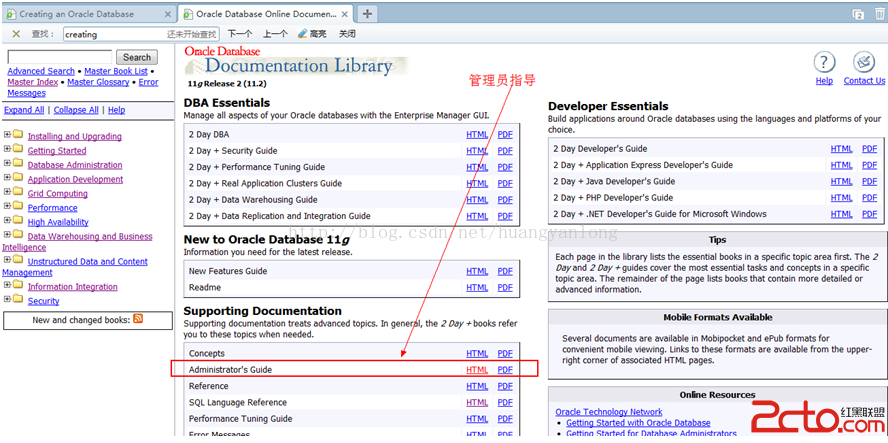Expand the Grid Computing node
This screenshot has width=888, height=443.
[7, 191]
